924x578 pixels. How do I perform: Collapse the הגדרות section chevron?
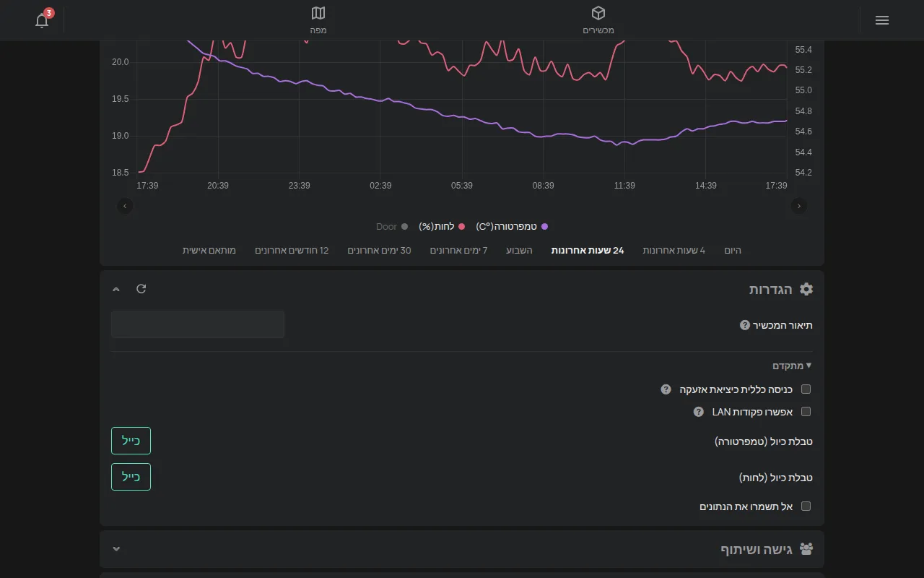[x=116, y=289]
